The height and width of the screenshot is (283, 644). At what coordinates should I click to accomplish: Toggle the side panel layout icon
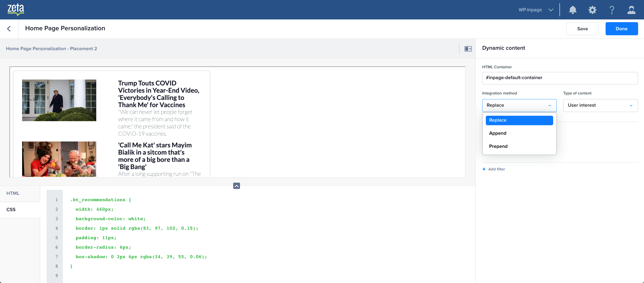coord(468,49)
